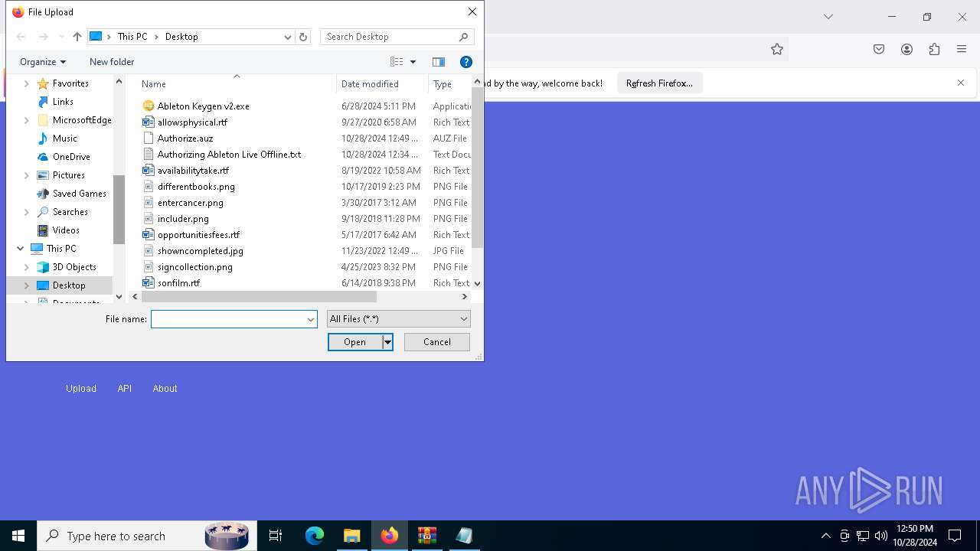980x551 pixels.
Task: List all Firefox tabs
Action: [x=828, y=17]
